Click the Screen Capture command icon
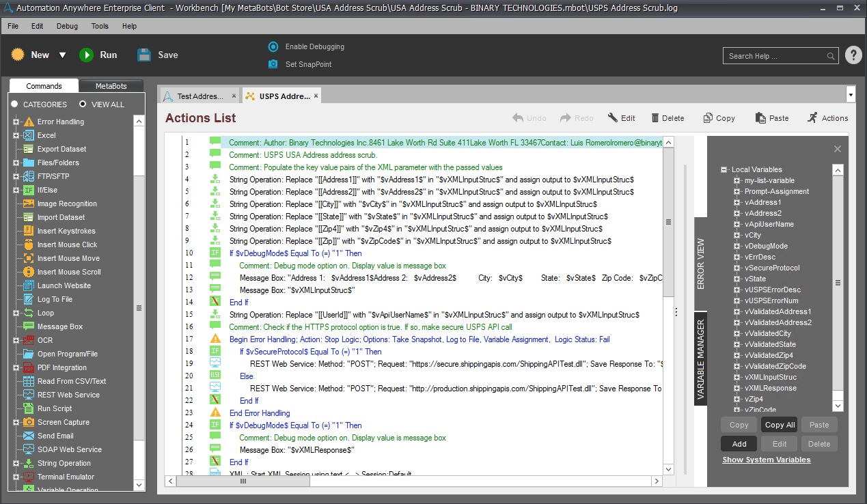This screenshot has width=867, height=504. click(x=29, y=422)
